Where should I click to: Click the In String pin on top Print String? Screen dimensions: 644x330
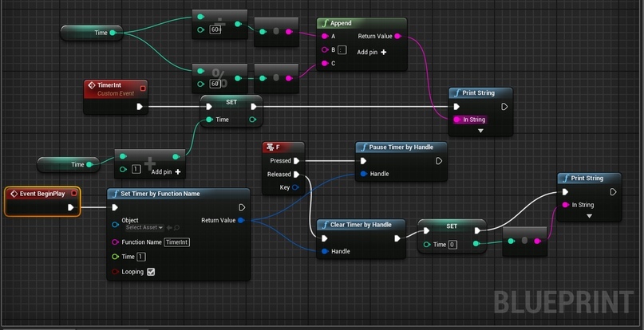pyautogui.click(x=456, y=120)
